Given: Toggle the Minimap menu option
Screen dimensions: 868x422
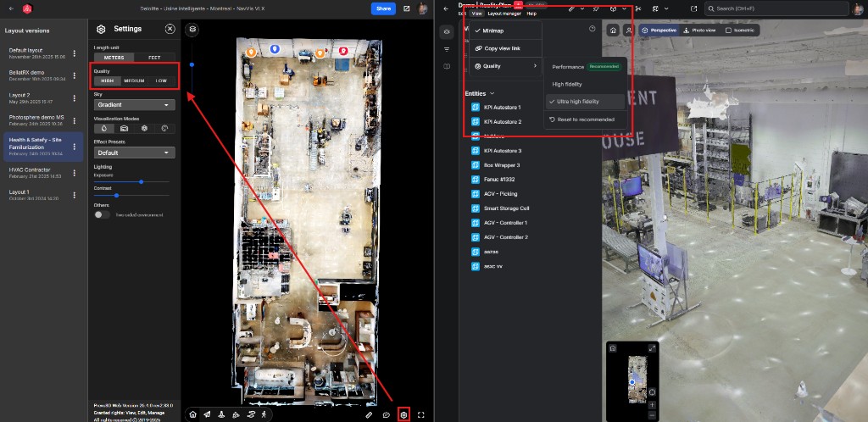Looking at the screenshot, I should click(x=505, y=31).
